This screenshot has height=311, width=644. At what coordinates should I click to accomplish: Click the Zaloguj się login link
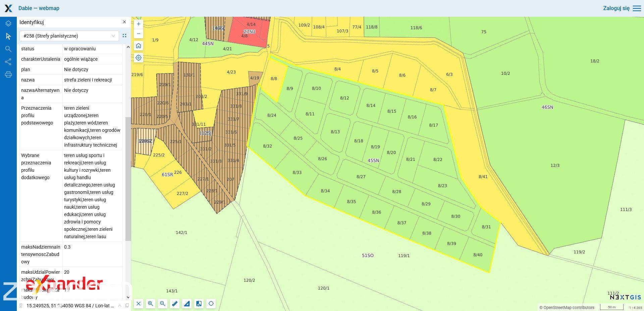[x=616, y=8]
